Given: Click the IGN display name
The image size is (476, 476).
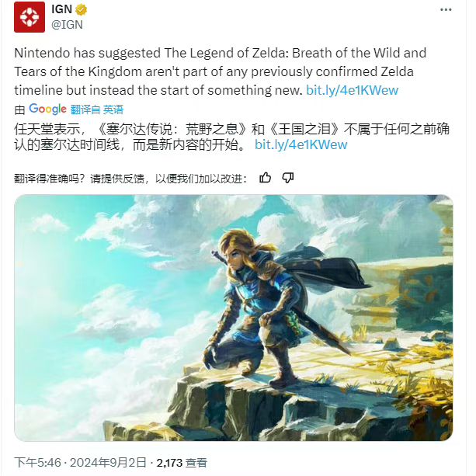Looking at the screenshot, I should [x=61, y=9].
